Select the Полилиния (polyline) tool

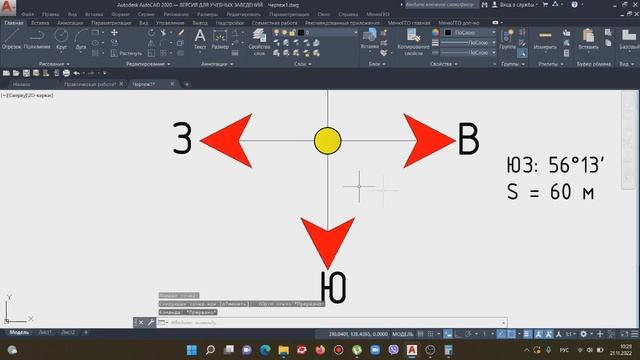tap(37, 39)
